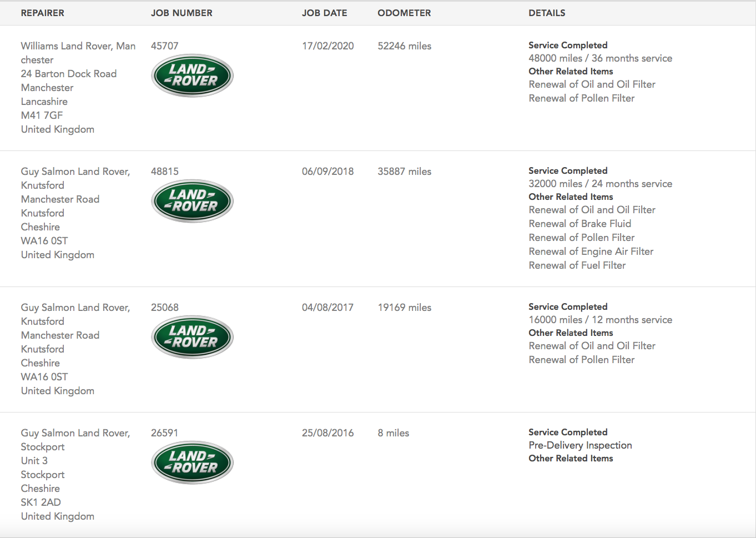Click 'Renewal of Oil and Oil Filter' for job 25068
This screenshot has height=538, width=756.
pyautogui.click(x=592, y=346)
